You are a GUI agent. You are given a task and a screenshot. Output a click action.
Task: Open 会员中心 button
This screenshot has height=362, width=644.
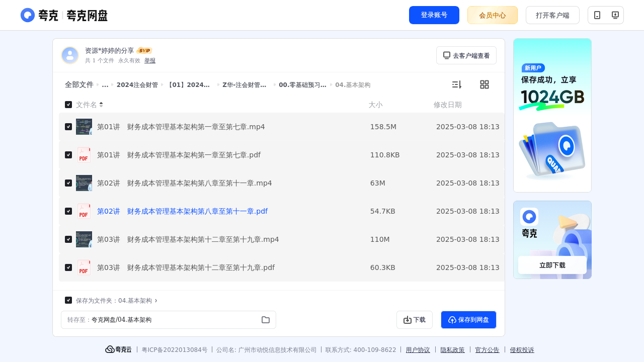(493, 15)
